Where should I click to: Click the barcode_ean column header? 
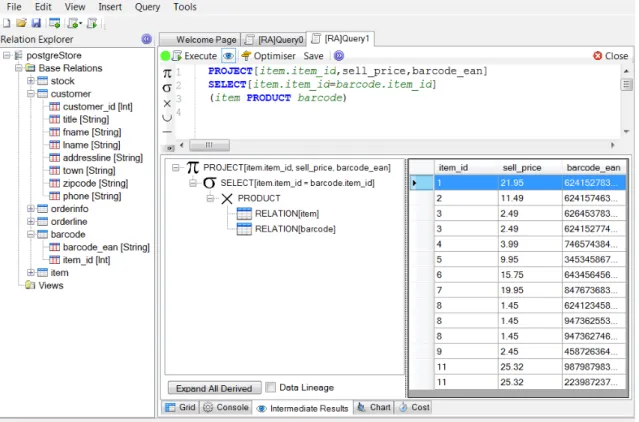point(593,168)
